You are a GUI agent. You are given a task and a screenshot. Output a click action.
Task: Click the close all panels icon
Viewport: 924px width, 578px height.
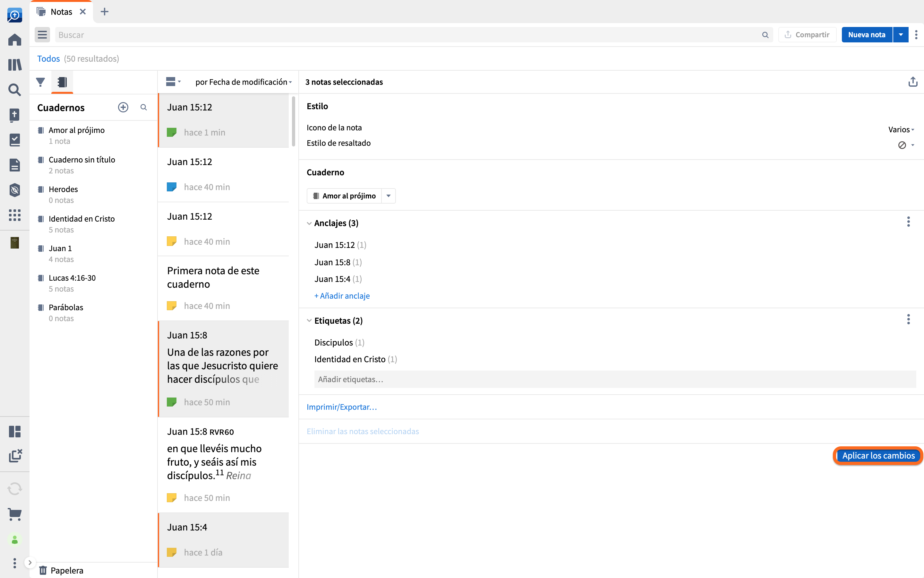coord(15,456)
